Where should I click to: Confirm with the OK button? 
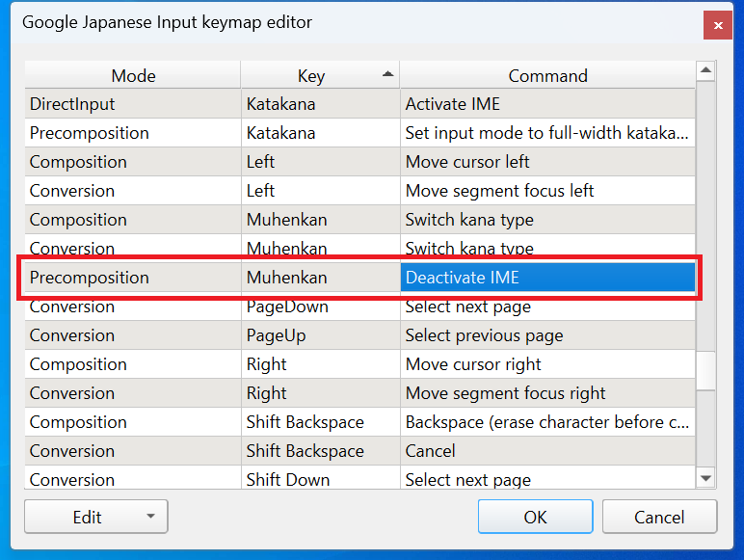[535, 517]
